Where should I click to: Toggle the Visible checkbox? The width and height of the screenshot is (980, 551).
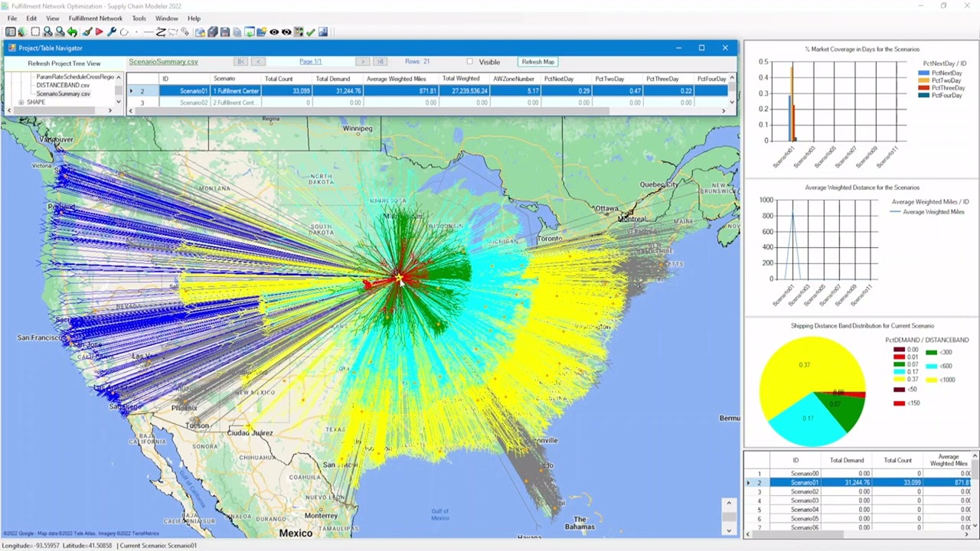(470, 62)
